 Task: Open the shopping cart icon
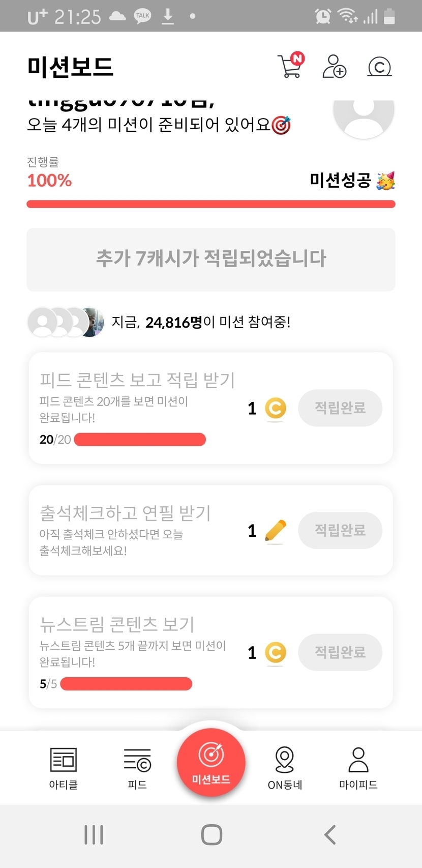290,66
